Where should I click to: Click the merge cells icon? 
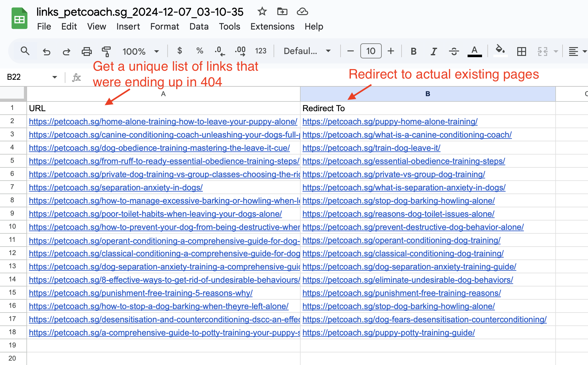pos(543,51)
